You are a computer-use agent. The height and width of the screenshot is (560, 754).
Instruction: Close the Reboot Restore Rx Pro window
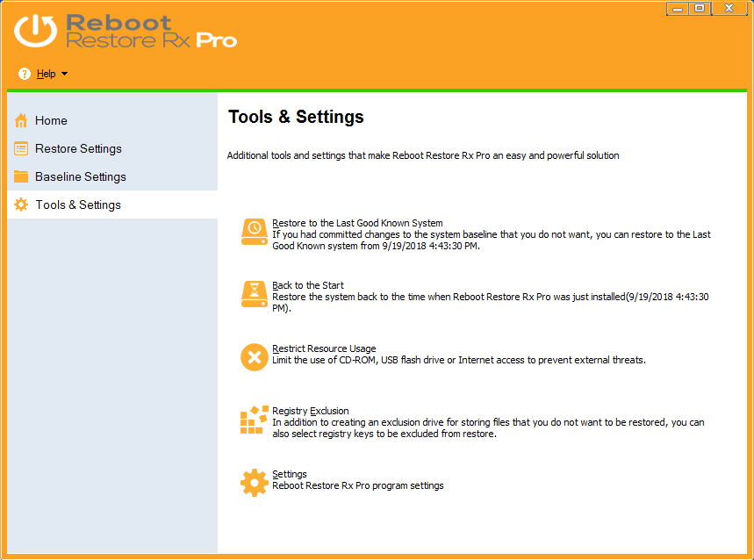pyautogui.click(x=729, y=9)
